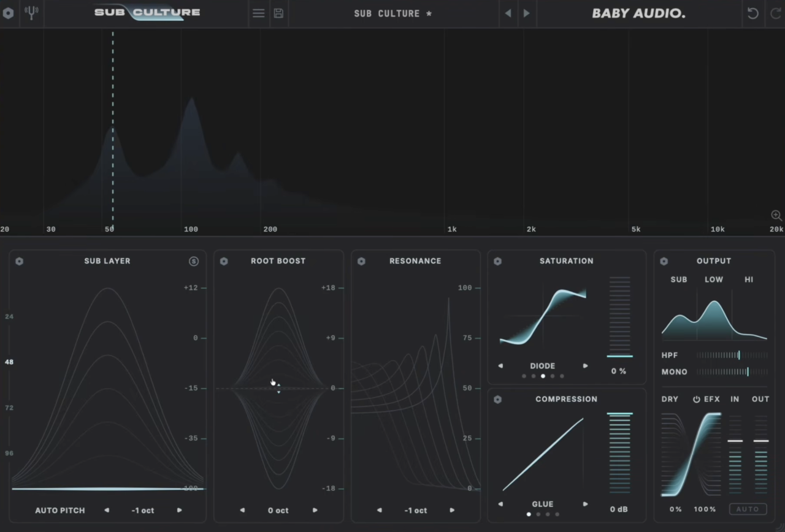
Task: Click the SUB band label
Action: pyautogui.click(x=679, y=279)
